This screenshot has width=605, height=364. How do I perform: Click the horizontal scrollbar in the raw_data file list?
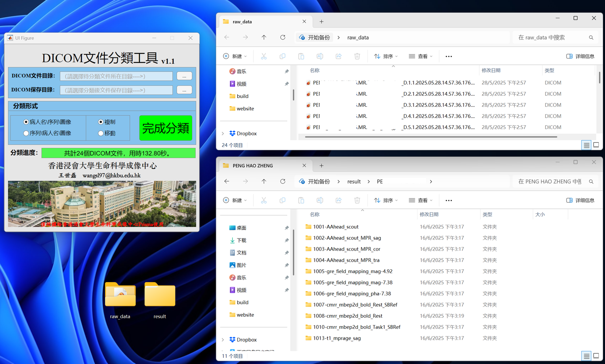(431, 137)
